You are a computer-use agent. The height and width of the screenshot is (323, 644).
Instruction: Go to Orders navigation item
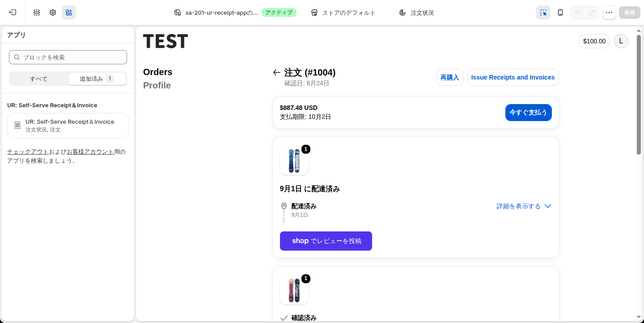pyautogui.click(x=157, y=72)
